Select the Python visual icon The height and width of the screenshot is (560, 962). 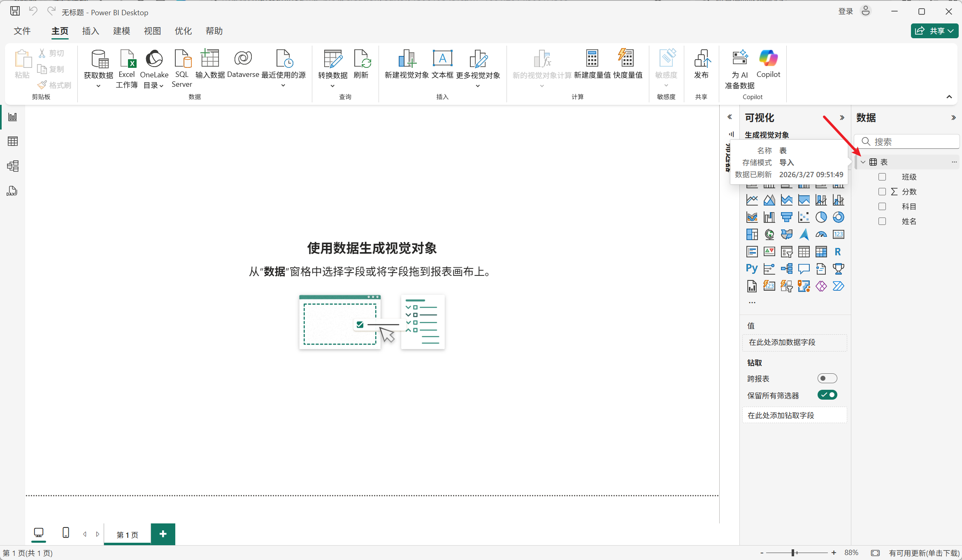752,269
